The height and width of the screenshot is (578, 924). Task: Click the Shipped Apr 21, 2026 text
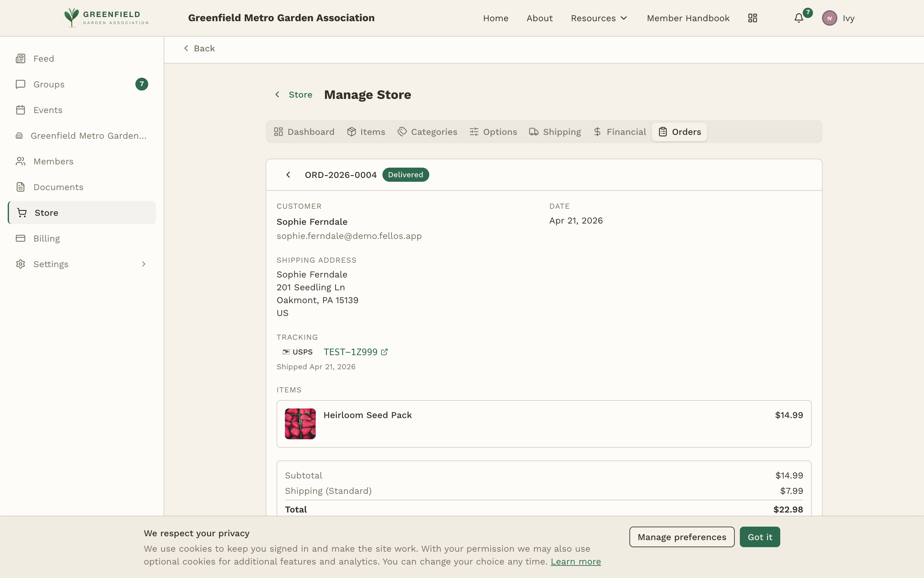[316, 367]
